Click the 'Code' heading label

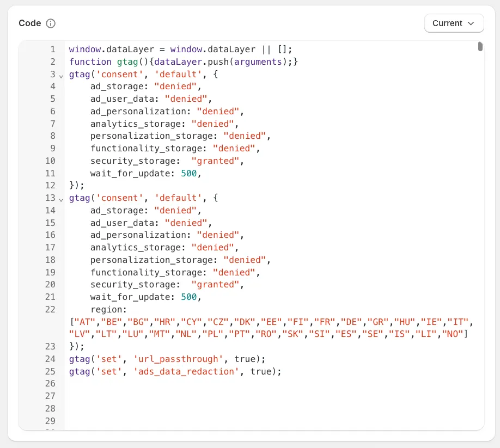point(29,23)
